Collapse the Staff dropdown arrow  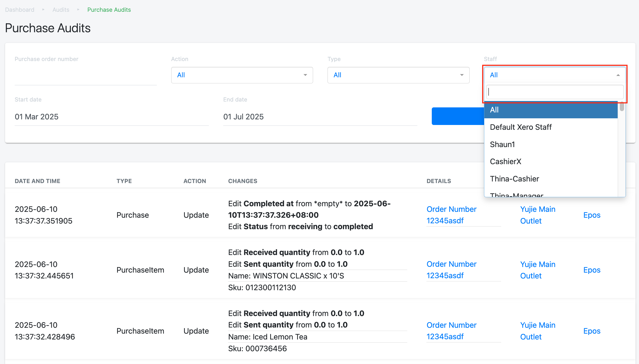[618, 75]
